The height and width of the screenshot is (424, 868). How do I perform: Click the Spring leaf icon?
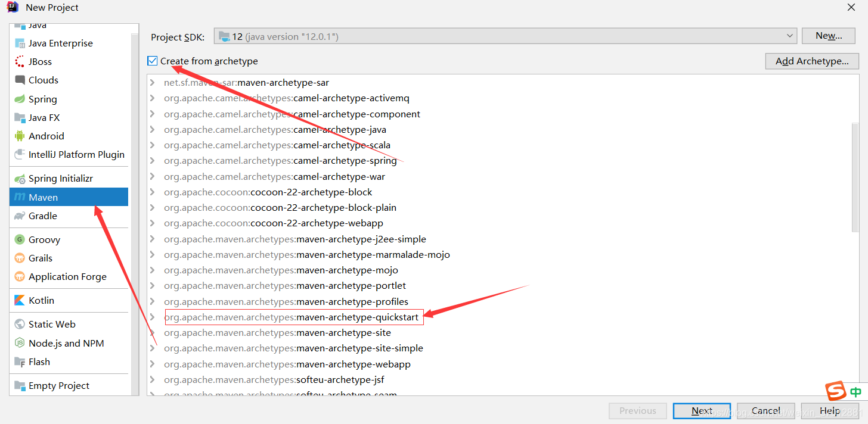pyautogui.click(x=20, y=99)
